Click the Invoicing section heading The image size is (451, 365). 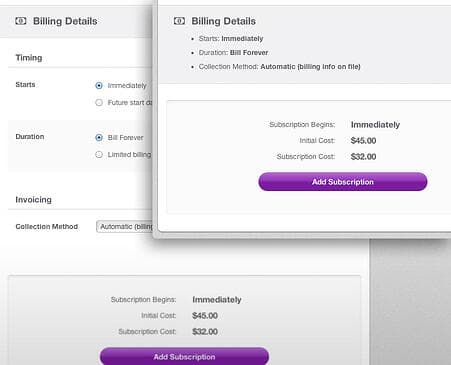point(33,200)
